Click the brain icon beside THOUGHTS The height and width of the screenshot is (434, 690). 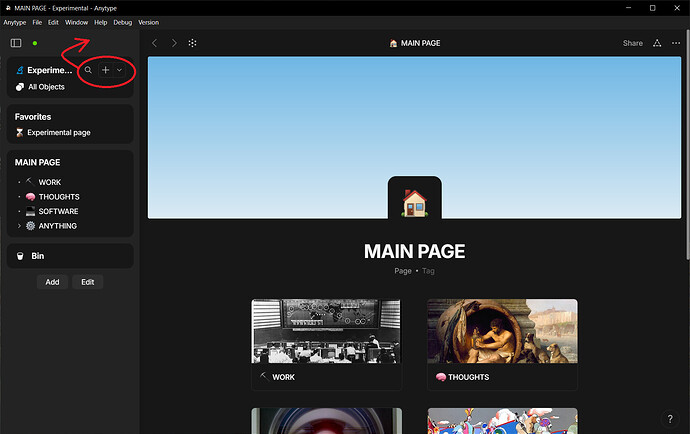tap(30, 197)
